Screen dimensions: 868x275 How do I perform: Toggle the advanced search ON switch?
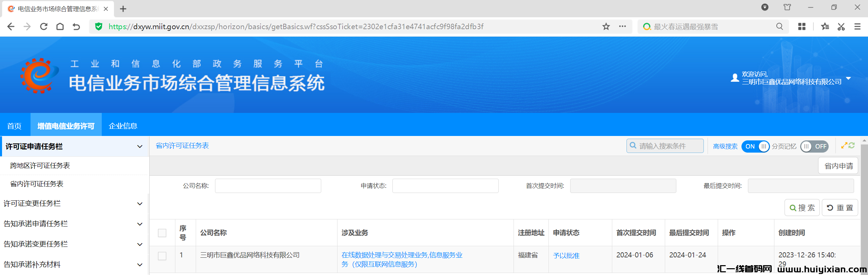coord(755,146)
